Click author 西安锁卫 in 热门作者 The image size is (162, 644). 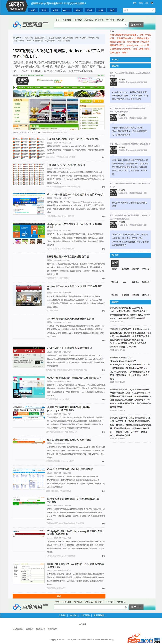pyautogui.click(x=135, y=282)
